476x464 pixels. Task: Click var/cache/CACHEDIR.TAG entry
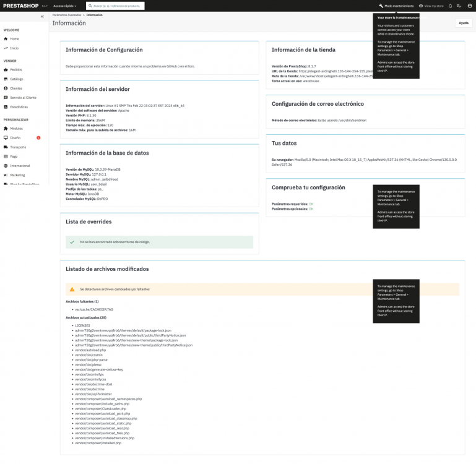tap(94, 309)
